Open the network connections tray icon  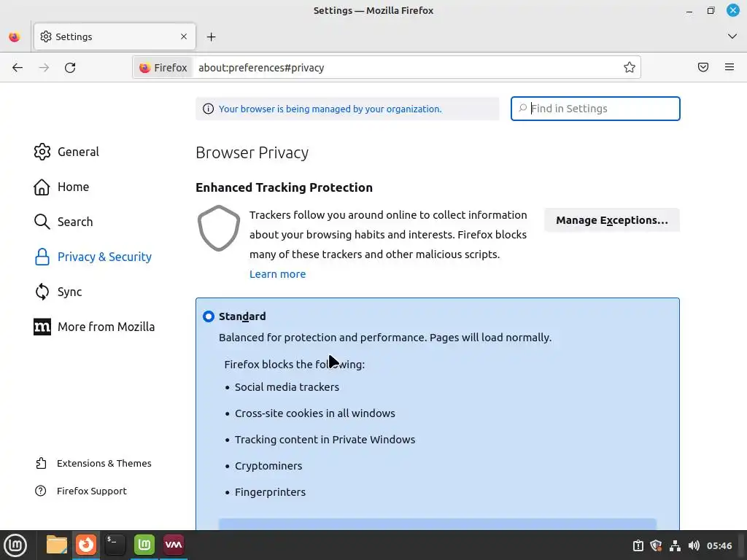coord(675,545)
